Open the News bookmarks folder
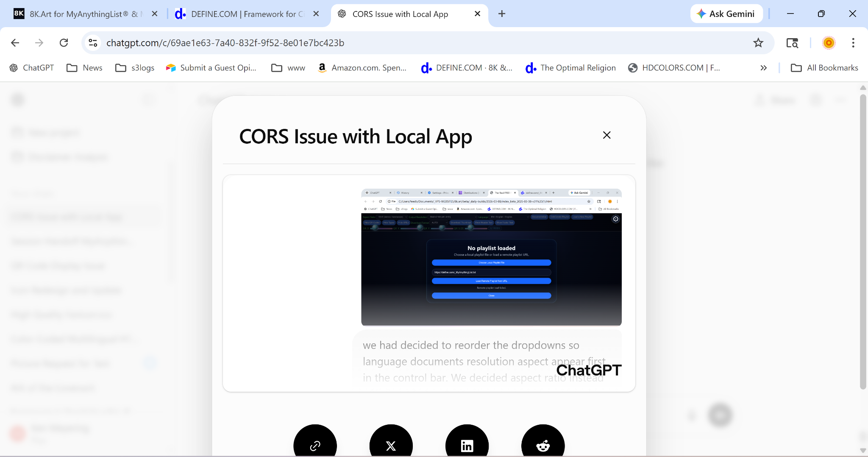 tap(85, 68)
